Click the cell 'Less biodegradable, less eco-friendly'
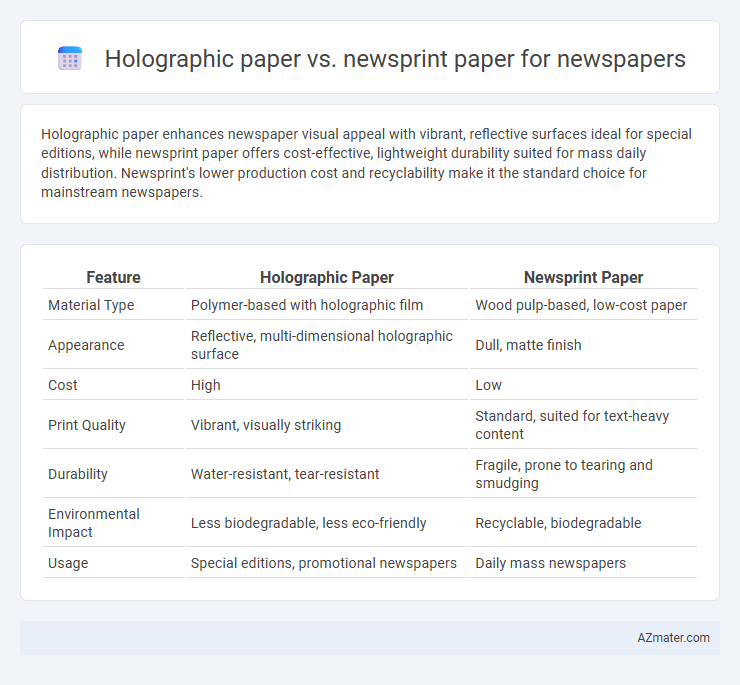Screen dimensions: 740x685 (309, 523)
